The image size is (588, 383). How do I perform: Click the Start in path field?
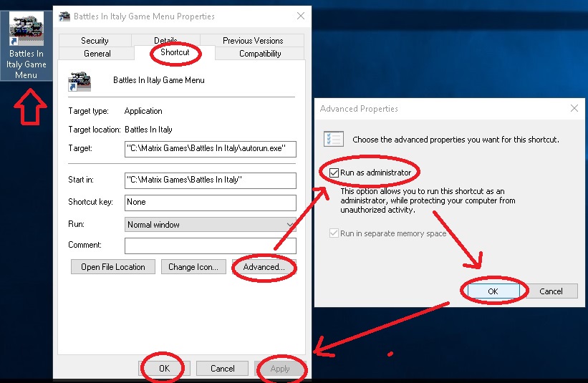click(x=211, y=180)
